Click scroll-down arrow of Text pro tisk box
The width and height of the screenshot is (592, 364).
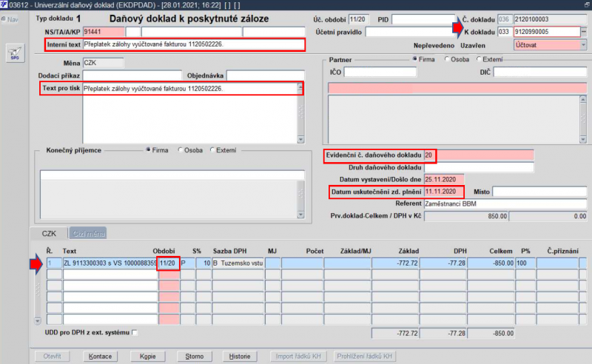[x=300, y=139]
